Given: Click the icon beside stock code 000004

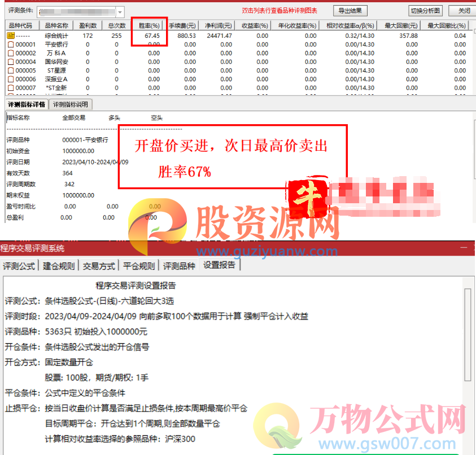Looking at the screenshot, I should pos(11,62).
